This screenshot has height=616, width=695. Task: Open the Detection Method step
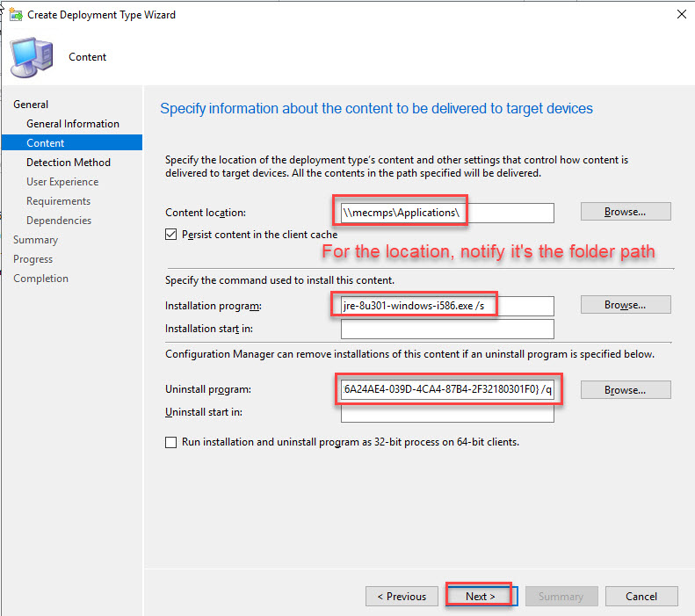click(68, 163)
